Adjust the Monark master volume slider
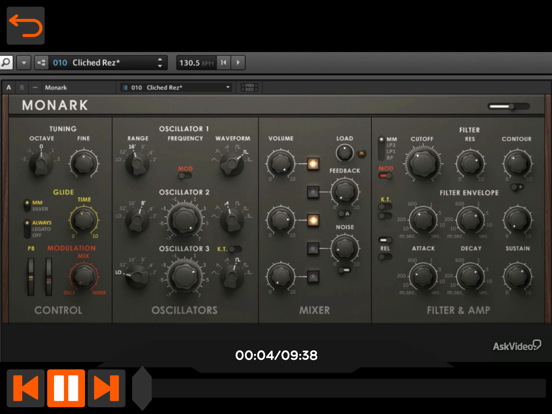 509,106
